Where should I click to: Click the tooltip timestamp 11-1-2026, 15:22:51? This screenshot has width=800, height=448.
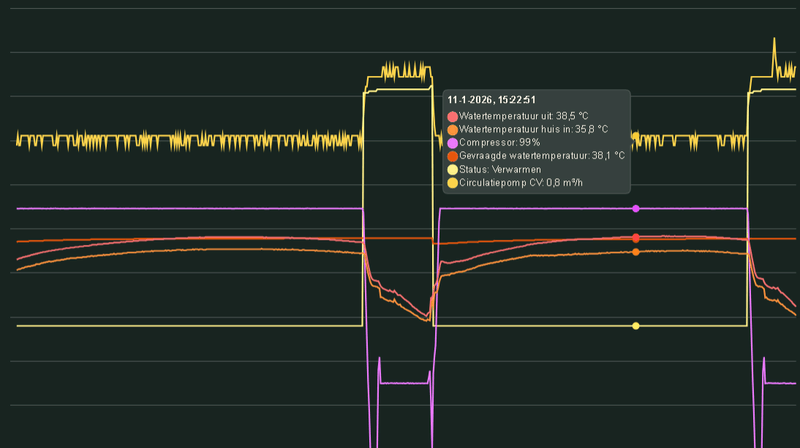point(491,100)
